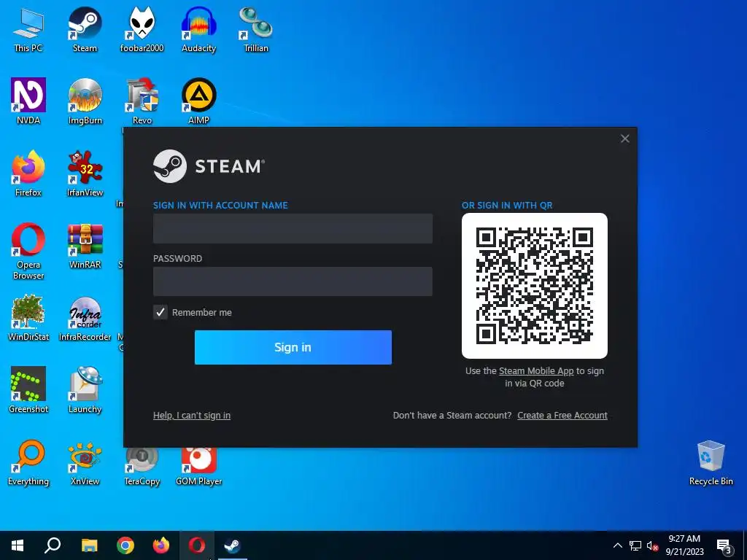Select the AIMP desktop shortcut
This screenshot has width=747, height=560.
[x=198, y=101]
